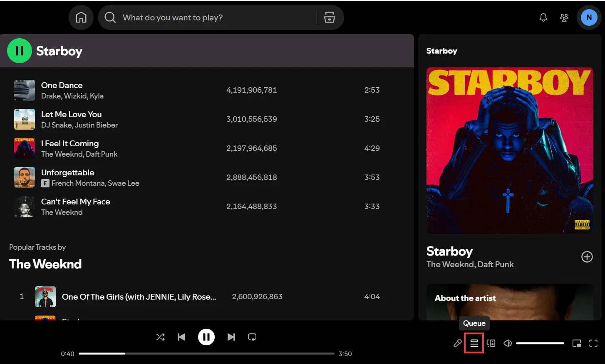This screenshot has height=364, width=605.
Task: Show lyrics with the microphone icon
Action: [457, 343]
